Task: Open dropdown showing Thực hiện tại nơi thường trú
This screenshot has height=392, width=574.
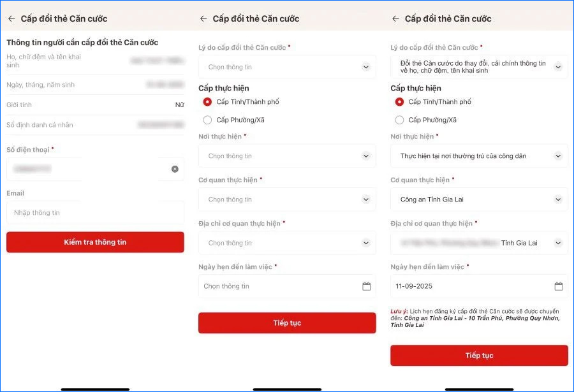Action: click(479, 156)
